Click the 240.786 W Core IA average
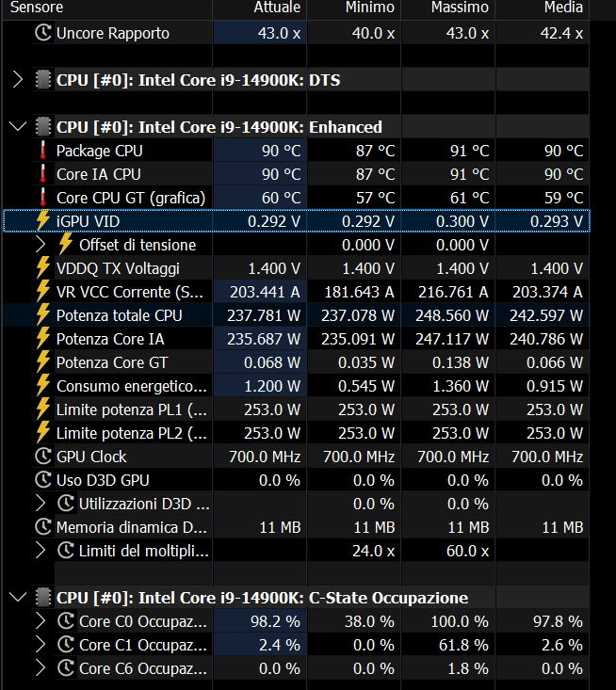Image resolution: width=616 pixels, height=690 pixels. coord(546,339)
